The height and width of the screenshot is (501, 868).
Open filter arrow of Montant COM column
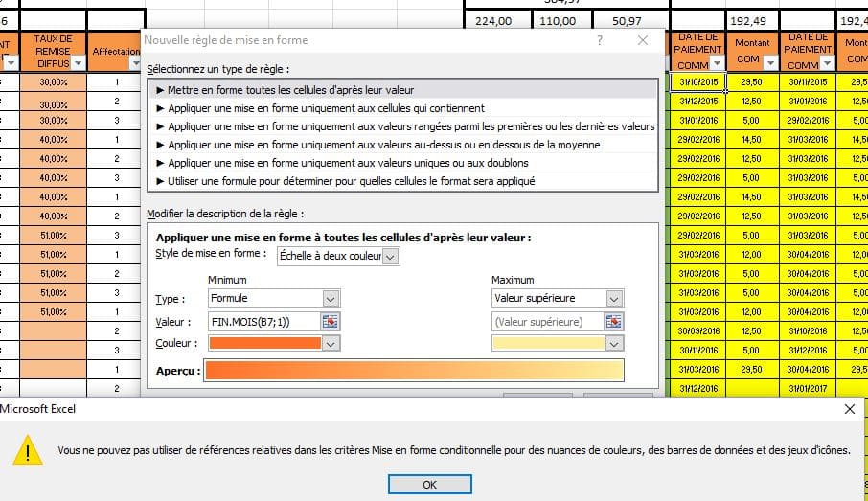tap(770, 63)
